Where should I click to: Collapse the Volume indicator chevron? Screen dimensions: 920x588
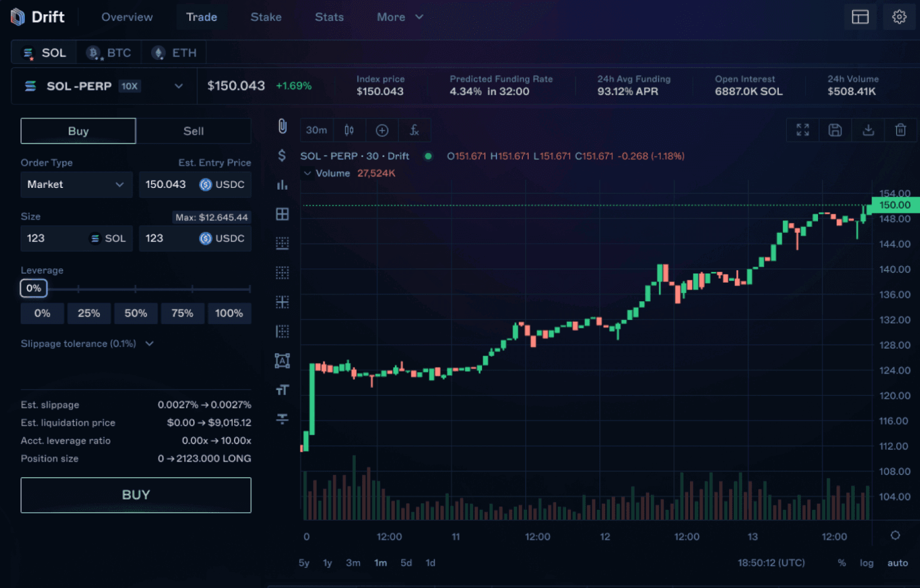(307, 173)
